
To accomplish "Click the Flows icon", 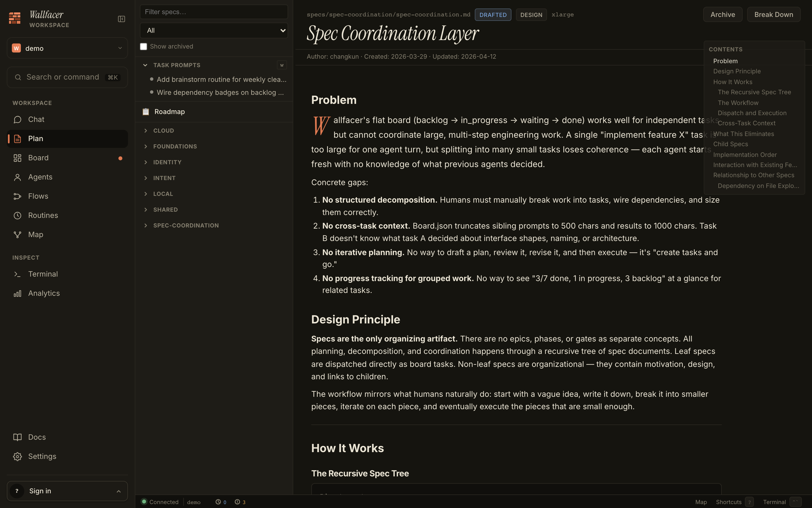I will [x=17, y=196].
